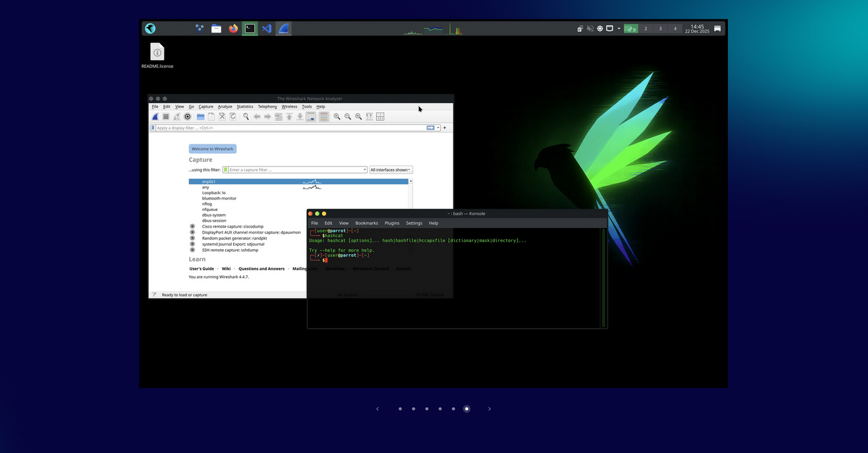Go to specified packet icon in Wireshark toolbar

coord(278,117)
